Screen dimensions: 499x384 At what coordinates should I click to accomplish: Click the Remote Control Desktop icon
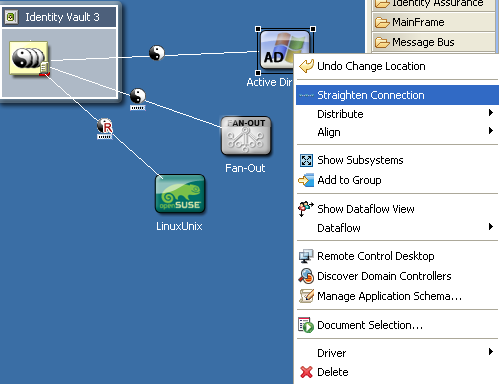[306, 256]
